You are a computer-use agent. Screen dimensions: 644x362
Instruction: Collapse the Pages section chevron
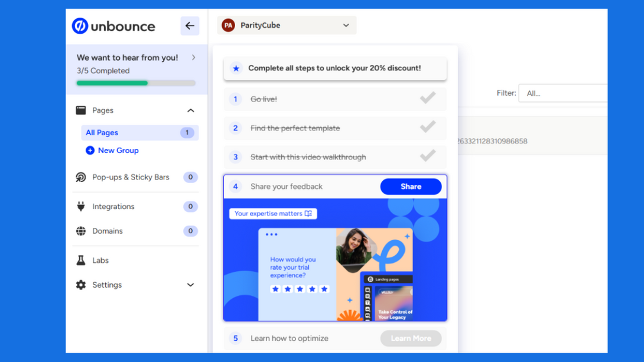(191, 110)
